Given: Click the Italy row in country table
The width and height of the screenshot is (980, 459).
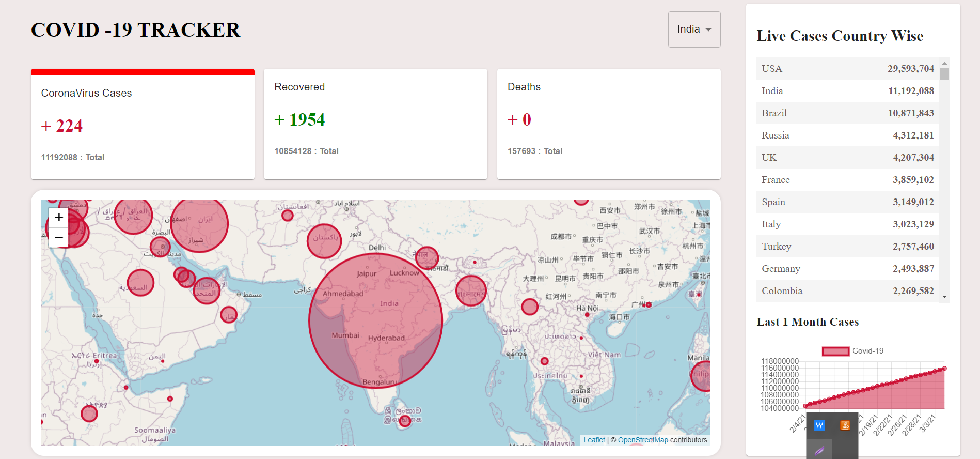Looking at the screenshot, I should pyautogui.click(x=848, y=224).
